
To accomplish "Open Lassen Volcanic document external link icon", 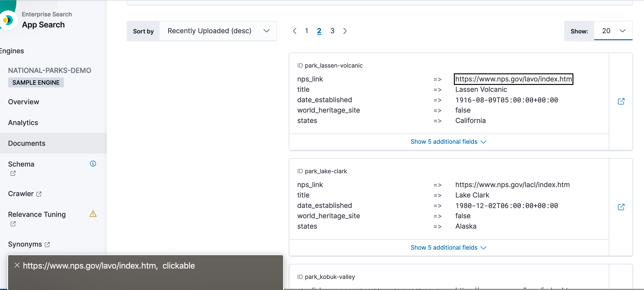I will 621,101.
